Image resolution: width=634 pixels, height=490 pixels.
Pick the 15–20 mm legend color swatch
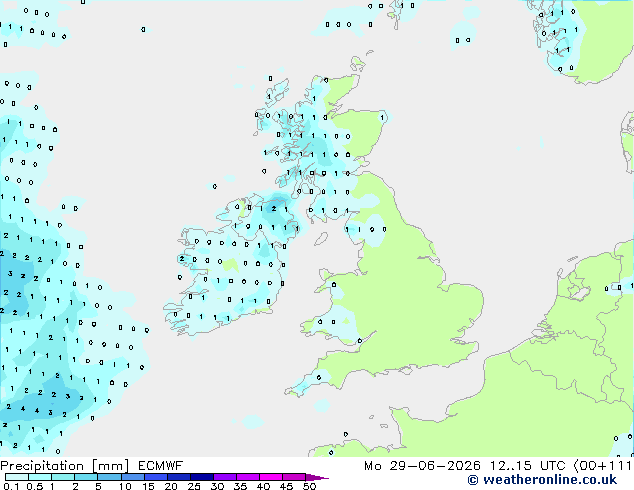[155, 477]
